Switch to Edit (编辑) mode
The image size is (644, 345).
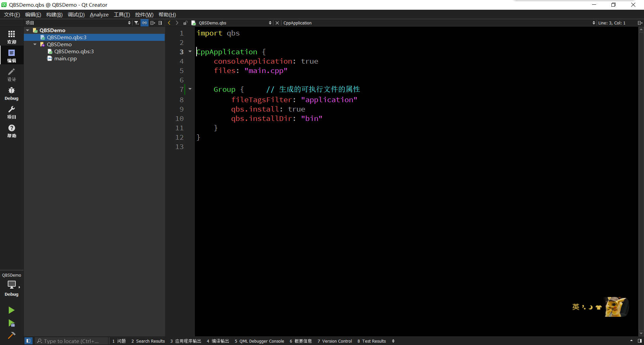12,56
